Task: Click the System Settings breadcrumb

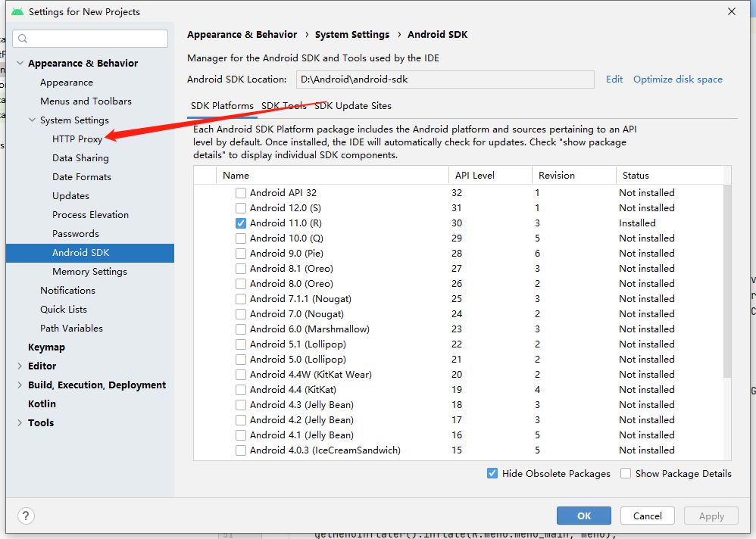Action: pyautogui.click(x=352, y=35)
